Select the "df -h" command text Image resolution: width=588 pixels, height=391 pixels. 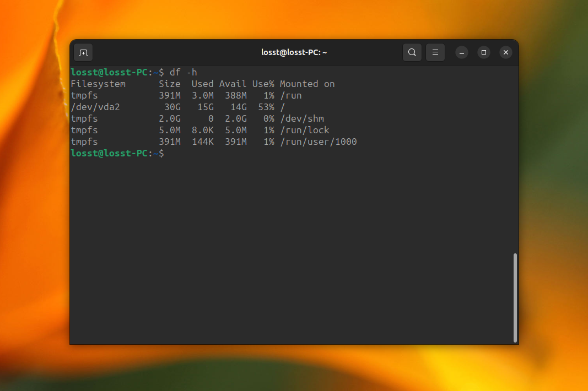182,72
